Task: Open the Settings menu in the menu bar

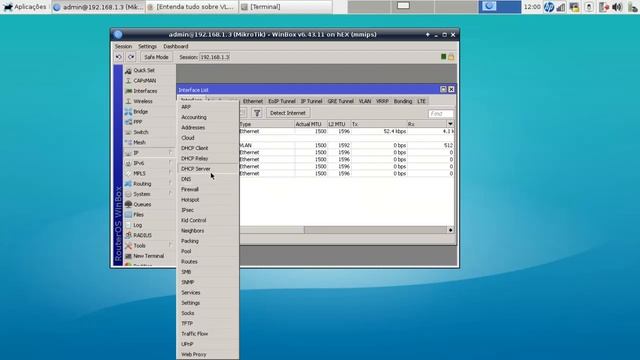Action: pyautogui.click(x=147, y=47)
